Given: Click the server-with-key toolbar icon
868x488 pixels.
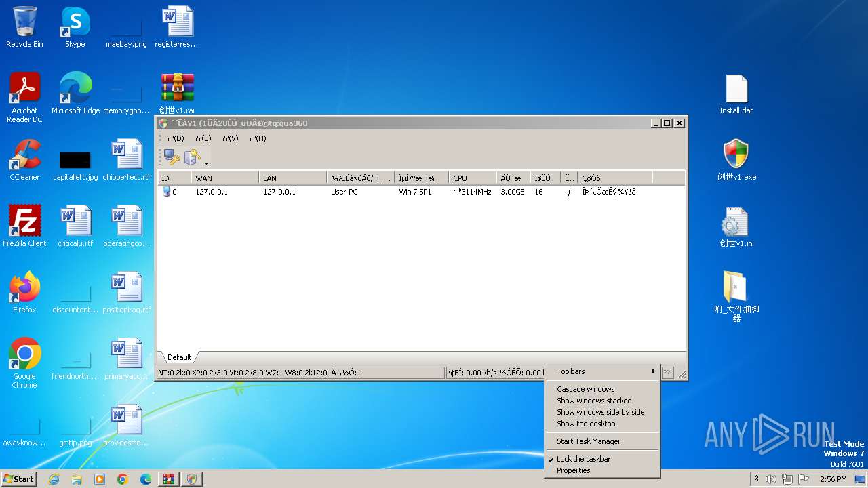Looking at the screenshot, I should pos(192,157).
